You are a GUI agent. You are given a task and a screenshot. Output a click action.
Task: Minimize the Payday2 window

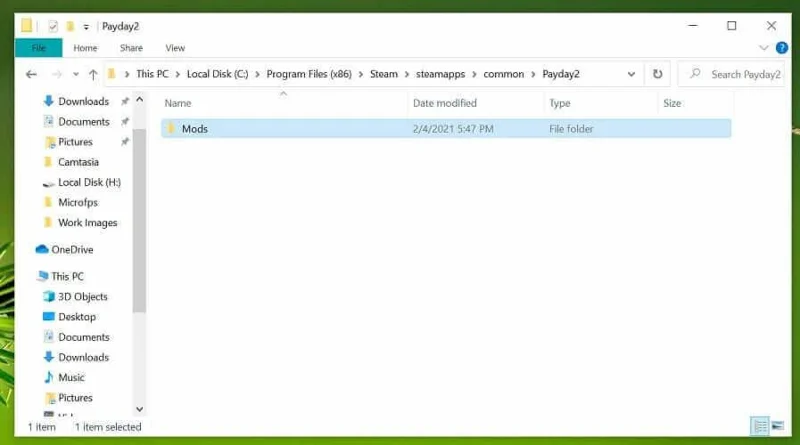(693, 26)
